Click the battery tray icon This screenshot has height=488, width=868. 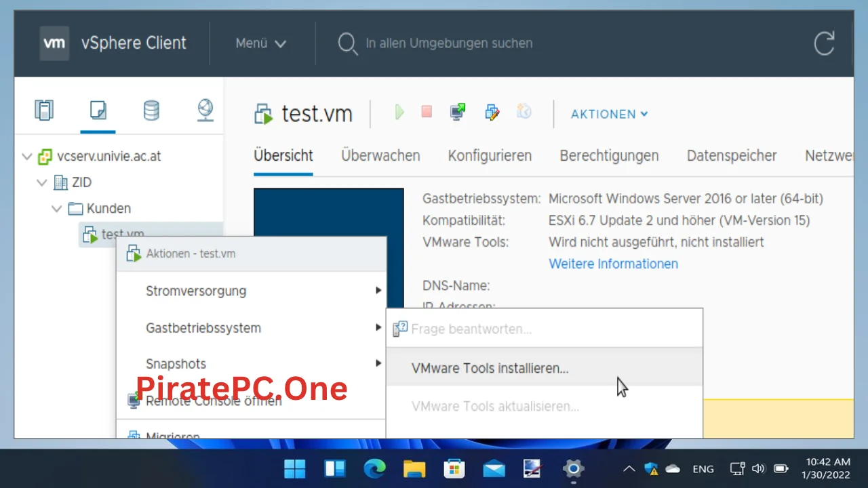(x=781, y=469)
